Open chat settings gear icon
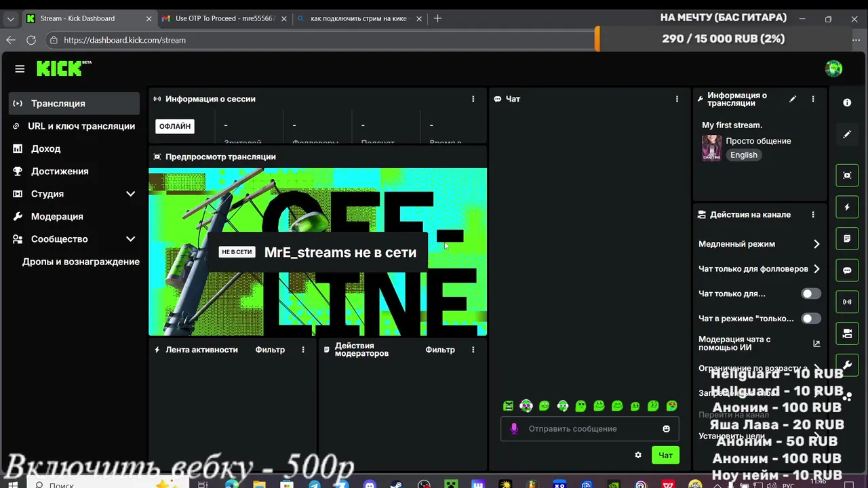The height and width of the screenshot is (488, 868). (x=638, y=455)
